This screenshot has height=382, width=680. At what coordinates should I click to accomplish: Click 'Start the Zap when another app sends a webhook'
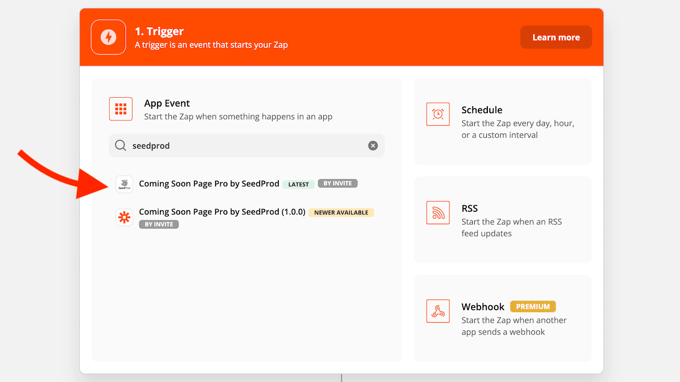pyautogui.click(x=514, y=326)
